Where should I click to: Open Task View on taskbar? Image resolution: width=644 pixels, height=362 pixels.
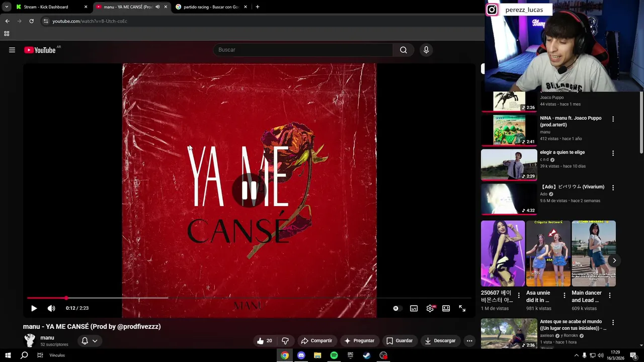click(40, 355)
